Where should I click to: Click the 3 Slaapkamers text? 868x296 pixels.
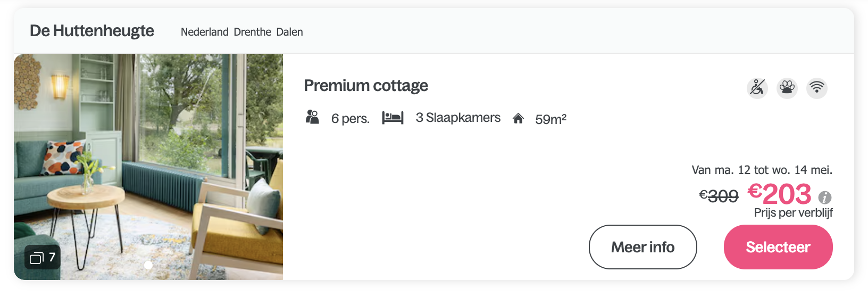coord(458,118)
